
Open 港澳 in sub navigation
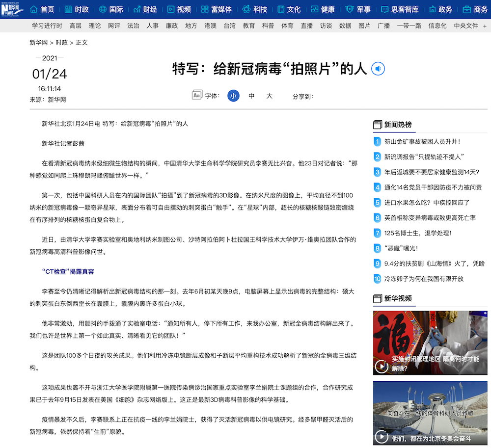coord(210,26)
